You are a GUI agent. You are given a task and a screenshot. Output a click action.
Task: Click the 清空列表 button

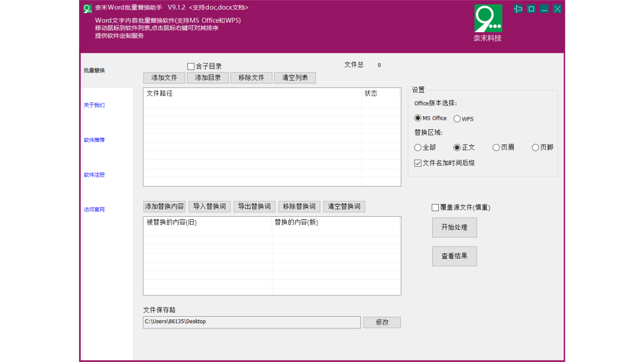(x=295, y=78)
